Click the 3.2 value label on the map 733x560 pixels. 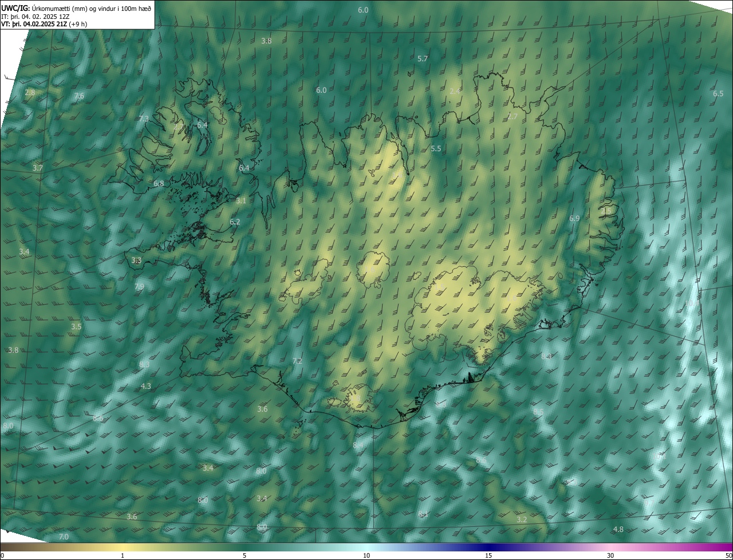[522, 520]
